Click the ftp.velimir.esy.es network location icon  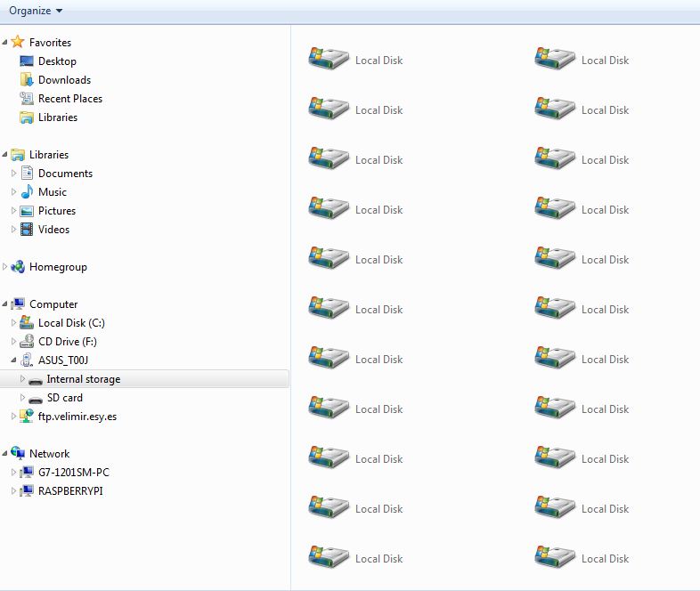point(27,417)
